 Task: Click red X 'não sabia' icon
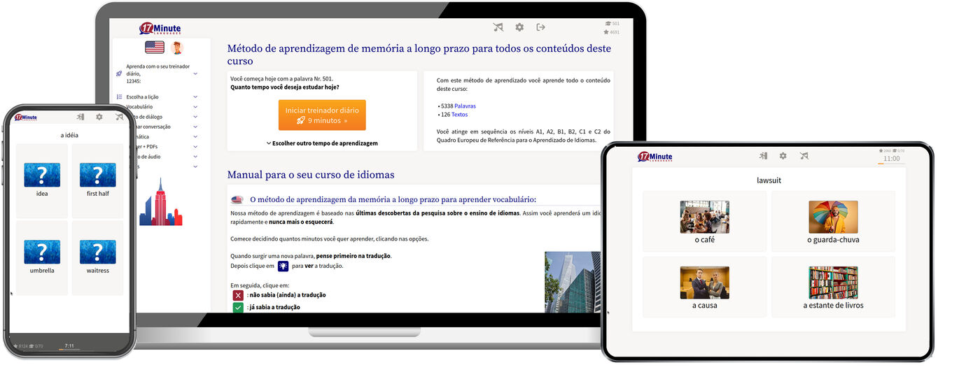238,296
